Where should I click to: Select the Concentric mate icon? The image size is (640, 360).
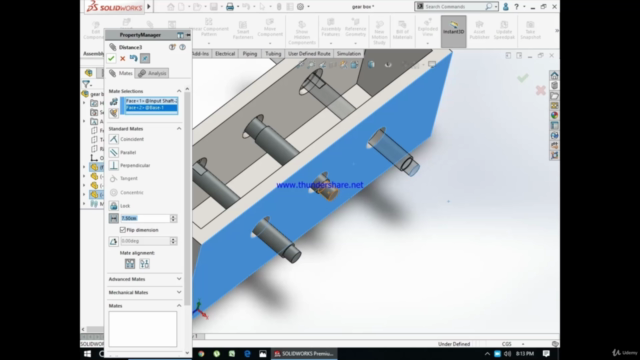114,192
